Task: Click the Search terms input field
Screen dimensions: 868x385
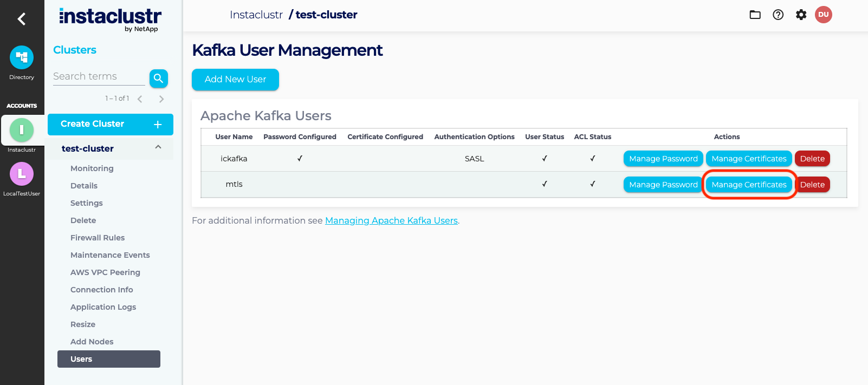Action: coord(99,77)
